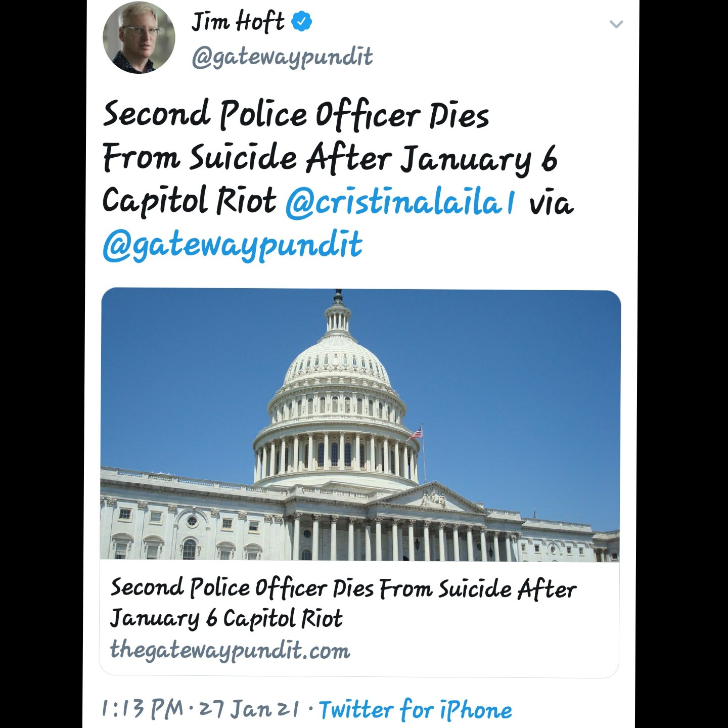
Task: Visit the blue @gatewaypundit mention in tweet
Action: 233,245
